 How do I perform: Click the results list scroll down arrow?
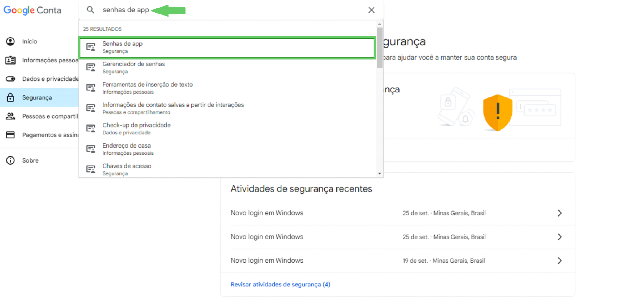(x=380, y=173)
